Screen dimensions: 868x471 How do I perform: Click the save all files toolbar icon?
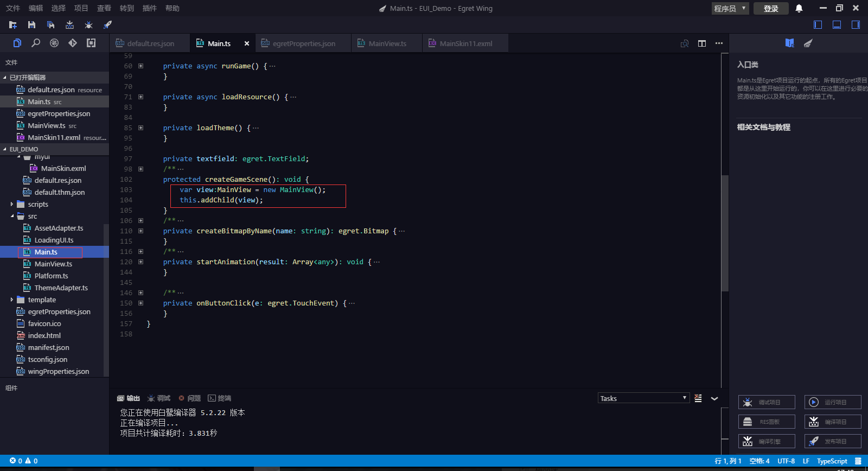pos(50,25)
